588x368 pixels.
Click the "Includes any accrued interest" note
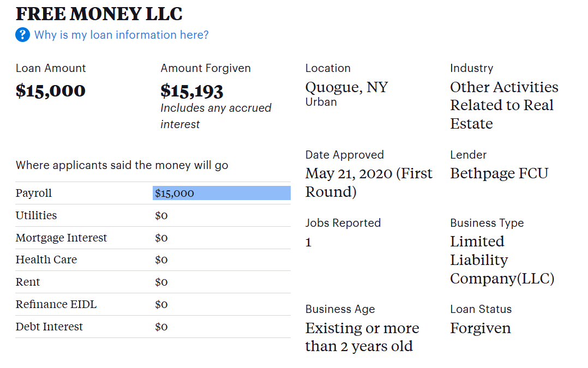point(215,116)
